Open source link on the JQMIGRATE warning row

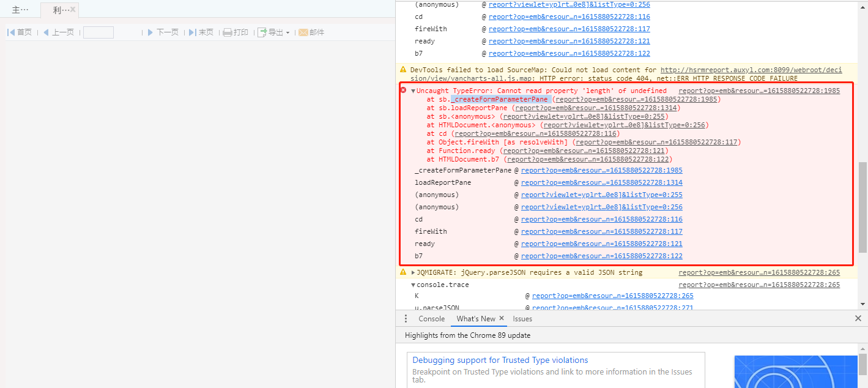point(759,272)
